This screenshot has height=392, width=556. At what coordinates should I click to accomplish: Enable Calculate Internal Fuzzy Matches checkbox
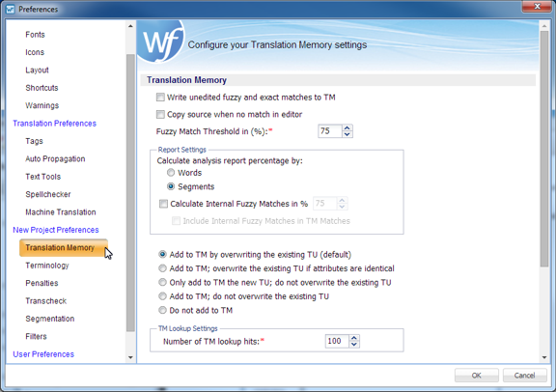(x=163, y=204)
